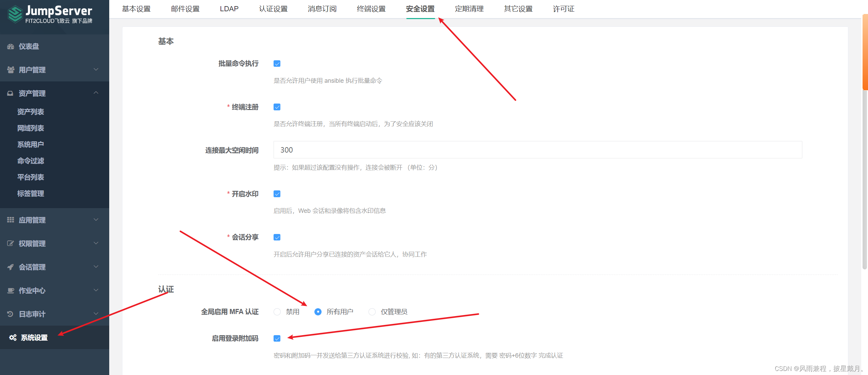Uncheck the 启用登录附加码 option
The height and width of the screenshot is (375, 868).
[277, 338]
